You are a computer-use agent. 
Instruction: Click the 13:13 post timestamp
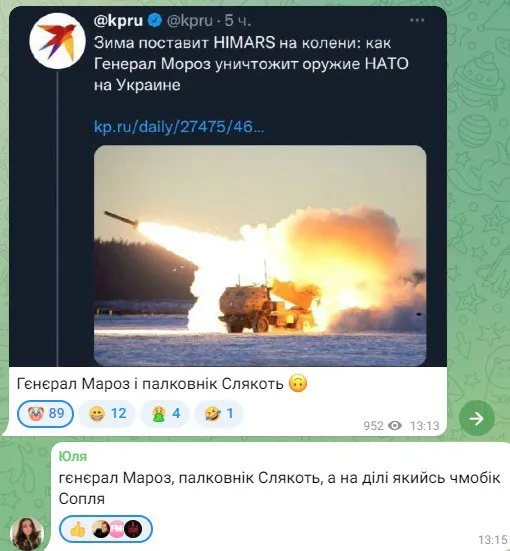tap(425, 426)
